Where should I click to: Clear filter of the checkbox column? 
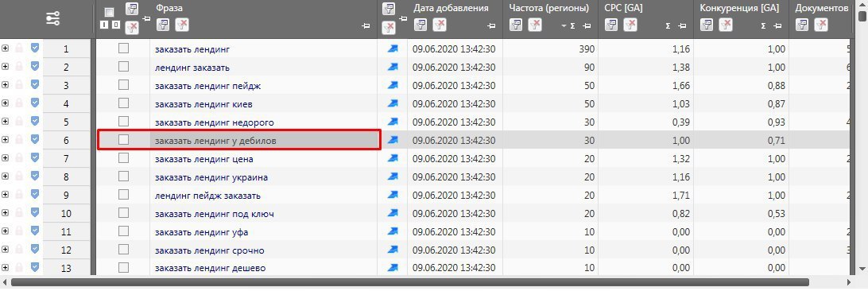click(x=131, y=27)
